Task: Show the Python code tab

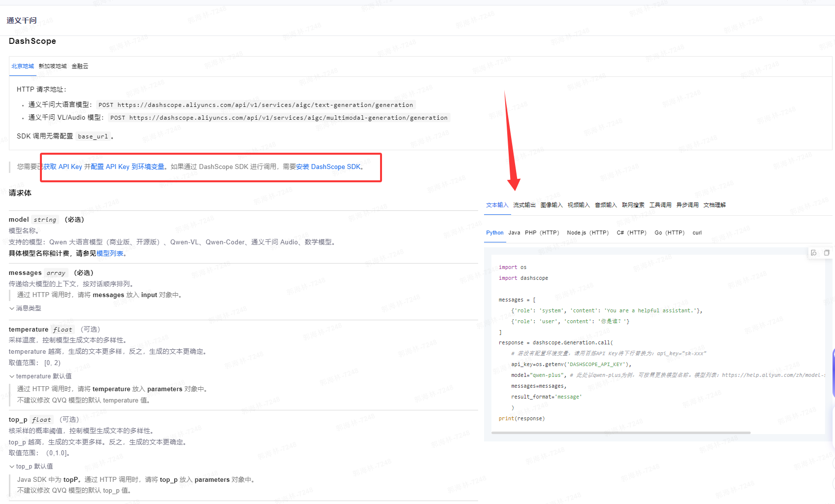Action: [x=495, y=233]
